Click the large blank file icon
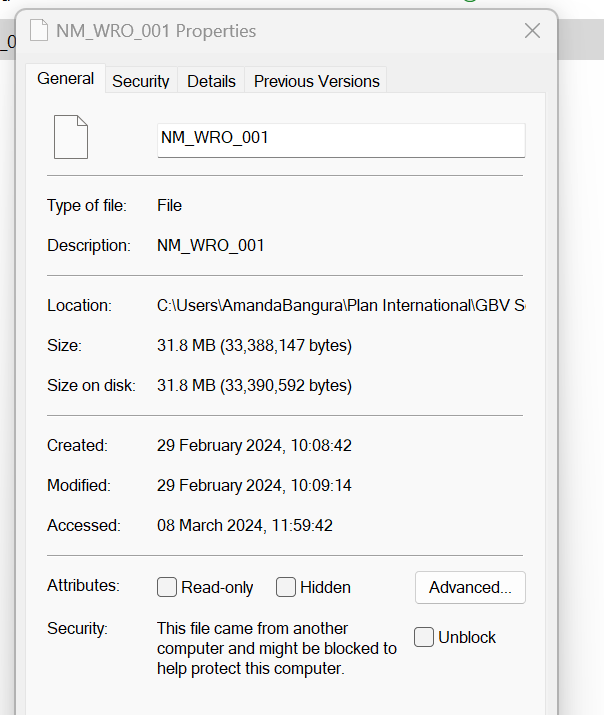604x715 pixels. (x=71, y=138)
